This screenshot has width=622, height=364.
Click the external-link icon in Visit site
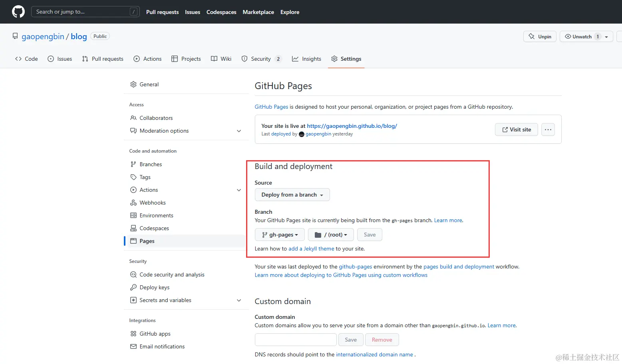pyautogui.click(x=505, y=129)
